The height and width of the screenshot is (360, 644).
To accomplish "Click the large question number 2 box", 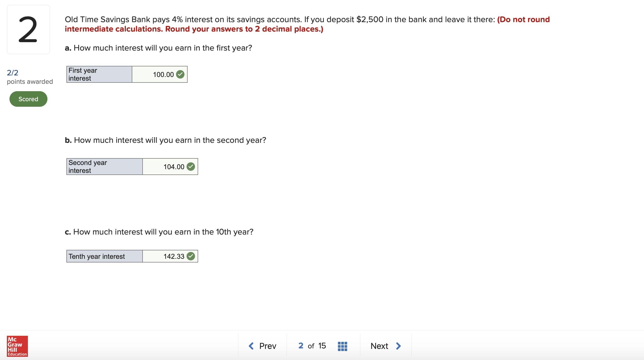I will coord(28,30).
